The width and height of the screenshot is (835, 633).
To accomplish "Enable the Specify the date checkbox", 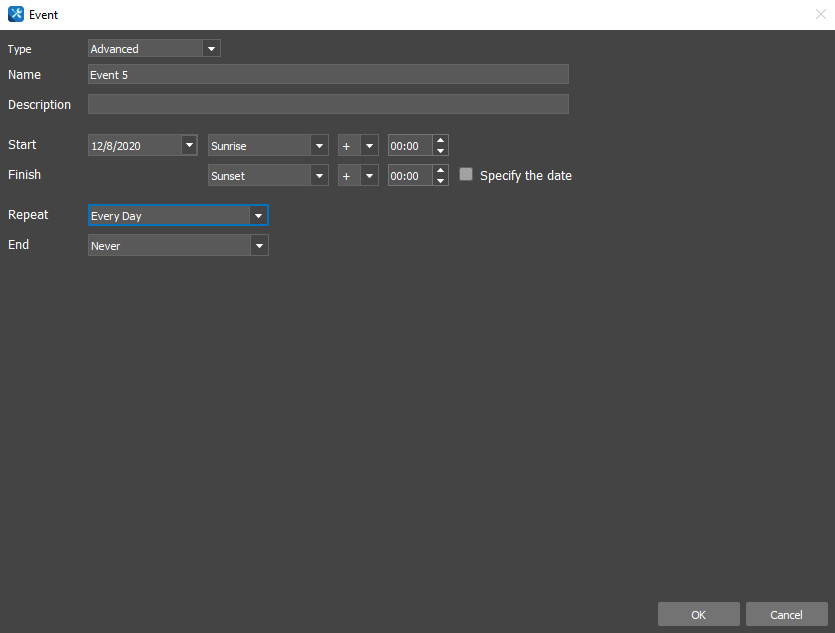I will click(466, 174).
